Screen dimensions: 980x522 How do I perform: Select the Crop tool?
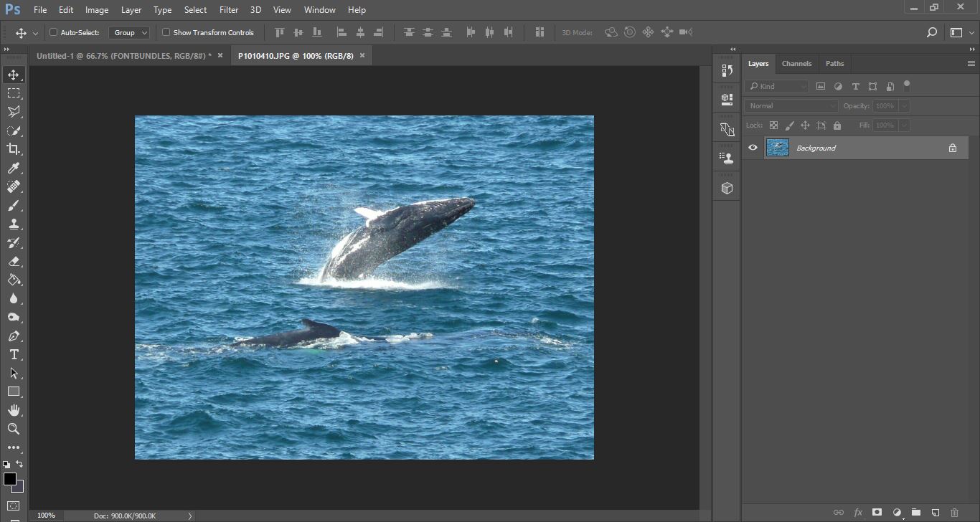point(14,149)
